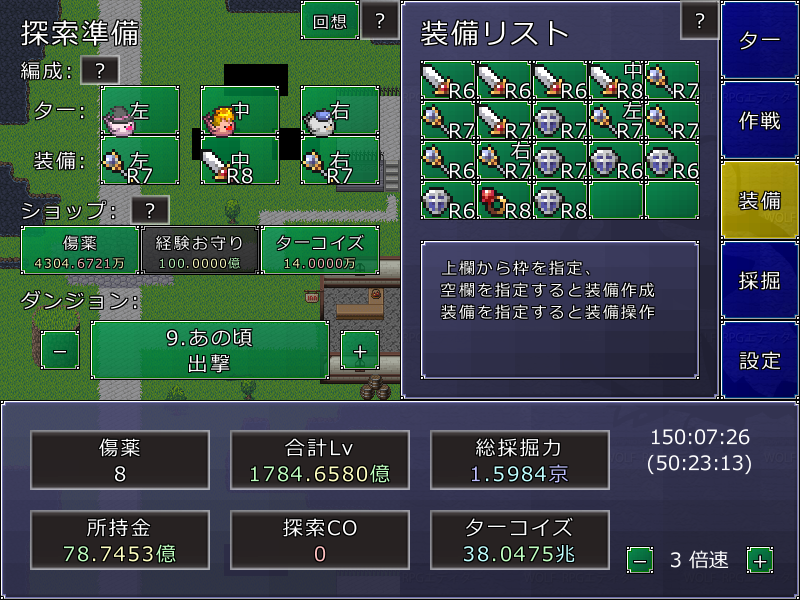The image size is (800, 600).
Task: Switch to the 作戦 strategy tab
Action: [760, 120]
